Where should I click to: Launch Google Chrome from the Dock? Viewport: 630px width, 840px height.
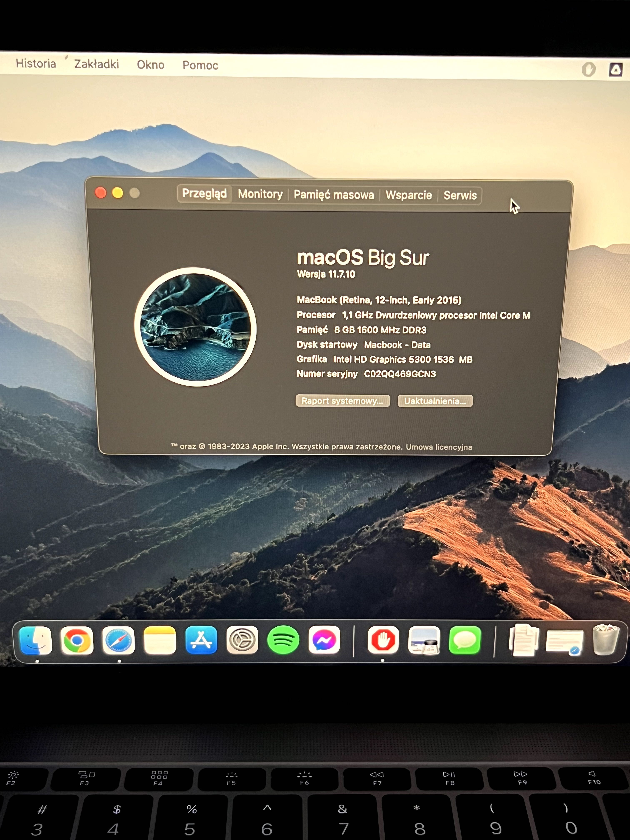77,641
